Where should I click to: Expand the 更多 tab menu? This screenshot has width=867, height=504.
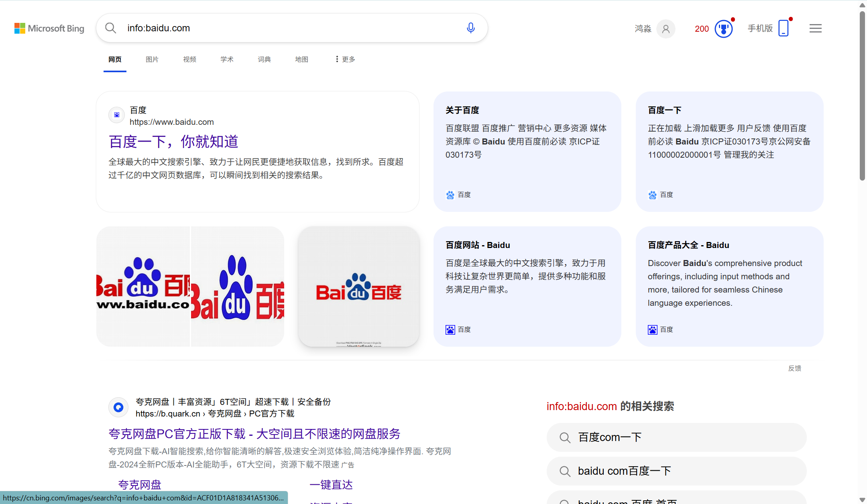345,59
